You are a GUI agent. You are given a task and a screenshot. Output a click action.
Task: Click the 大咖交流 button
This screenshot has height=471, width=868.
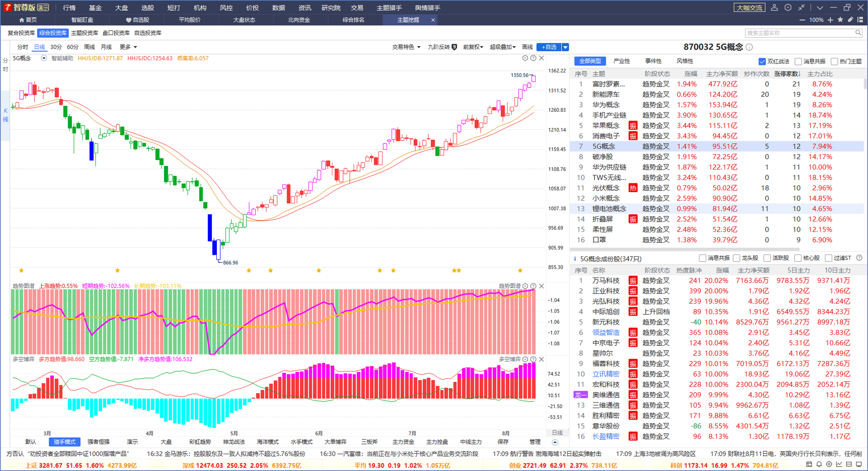[x=750, y=8]
